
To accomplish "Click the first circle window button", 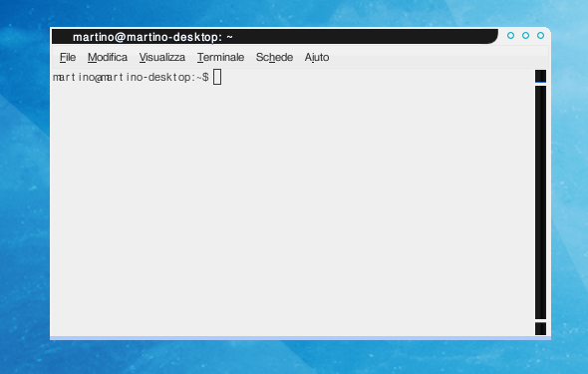I will click(510, 35).
